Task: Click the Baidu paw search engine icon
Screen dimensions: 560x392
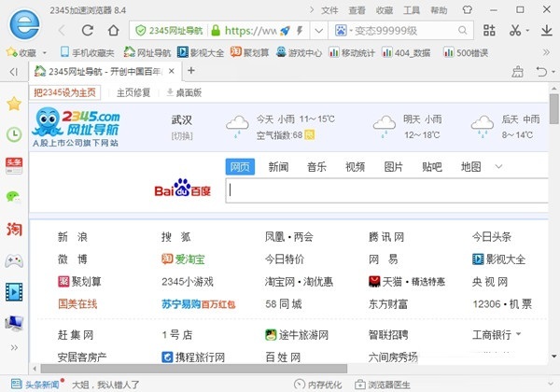Action: click(x=341, y=31)
